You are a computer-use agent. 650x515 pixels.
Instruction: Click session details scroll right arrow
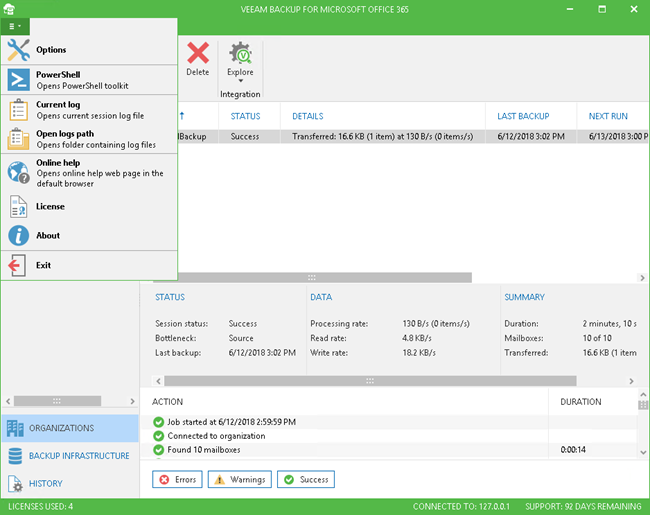[x=631, y=381]
